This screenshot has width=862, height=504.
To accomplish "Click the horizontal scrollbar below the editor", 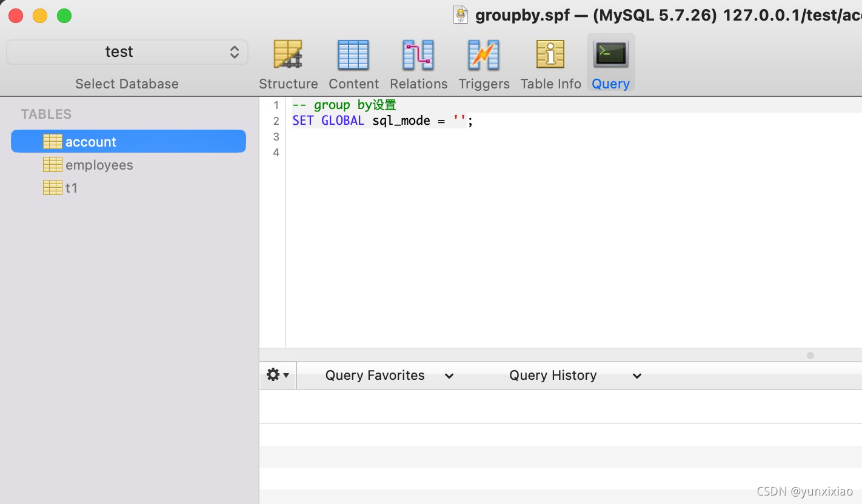I will [810, 356].
